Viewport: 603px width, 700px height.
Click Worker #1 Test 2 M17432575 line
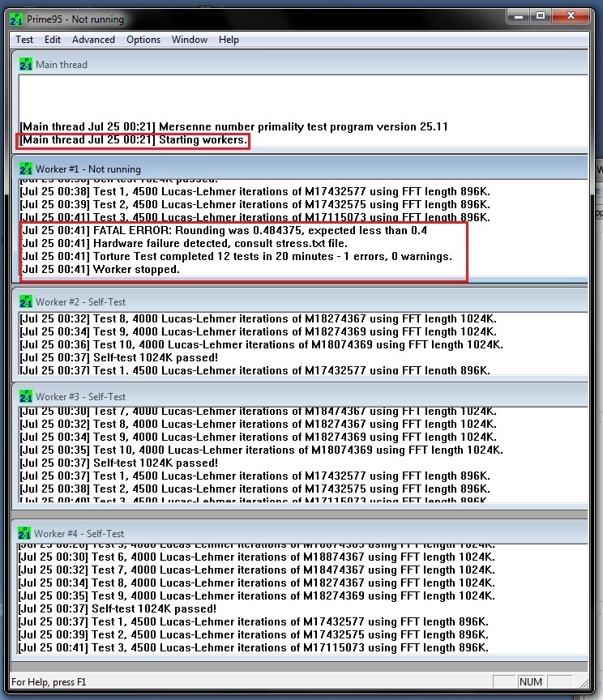(x=255, y=204)
